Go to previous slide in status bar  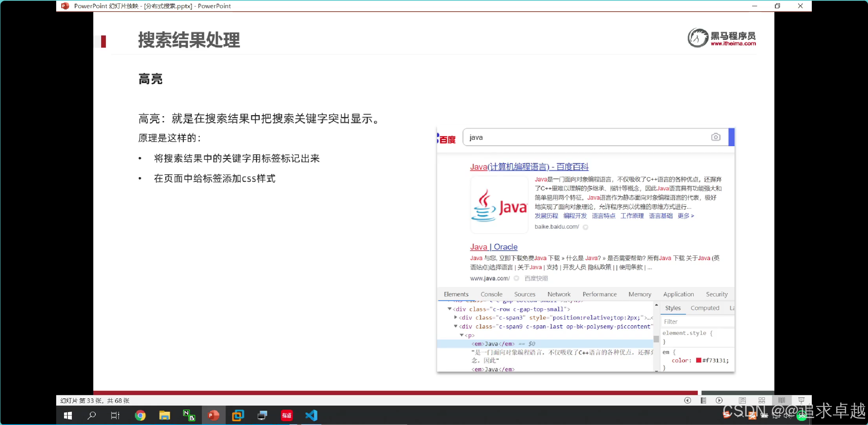pyautogui.click(x=688, y=400)
